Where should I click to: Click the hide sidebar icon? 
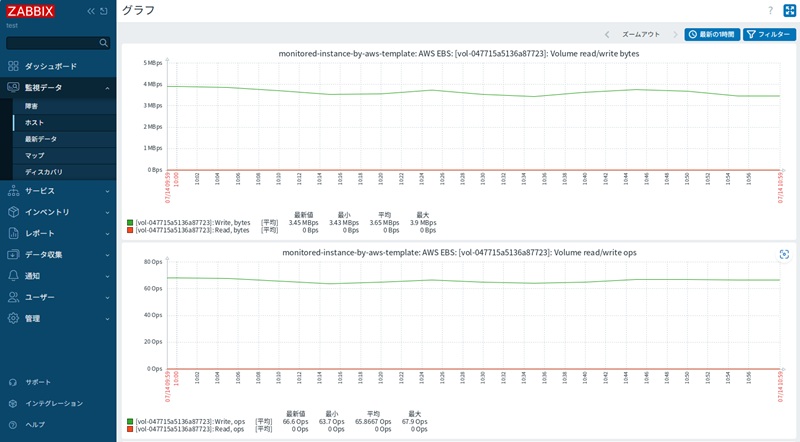[x=104, y=11]
